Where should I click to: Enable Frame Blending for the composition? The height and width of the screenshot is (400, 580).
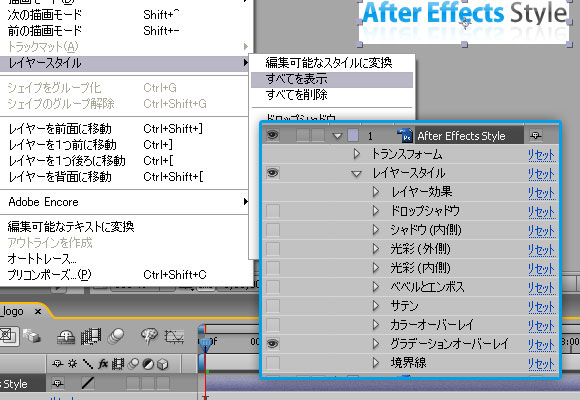pyautogui.click(x=91, y=336)
